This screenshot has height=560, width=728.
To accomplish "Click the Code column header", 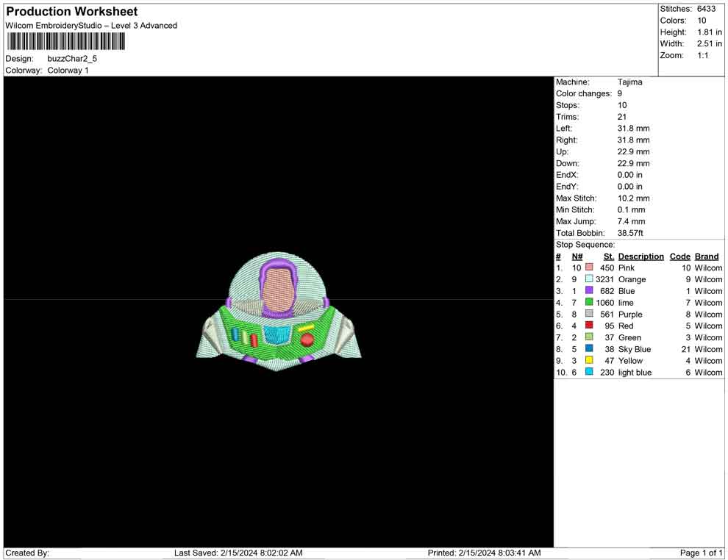I will click(679, 256).
